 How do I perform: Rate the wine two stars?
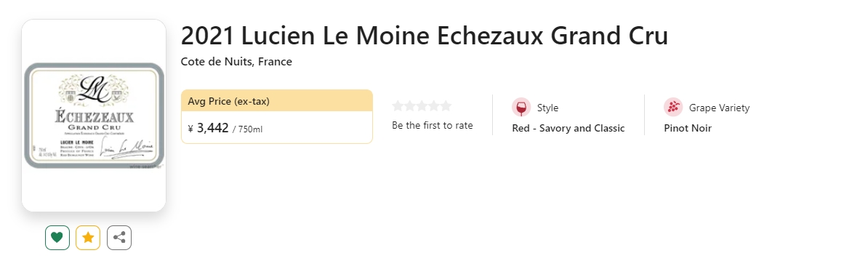coord(409,105)
